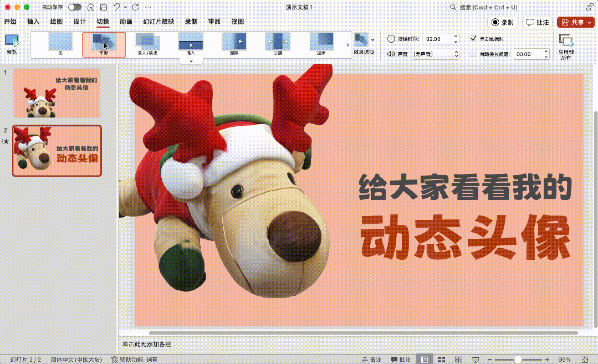The height and width of the screenshot is (364, 598).
Task: Start slideshow from status bar icon
Action: (x=476, y=360)
